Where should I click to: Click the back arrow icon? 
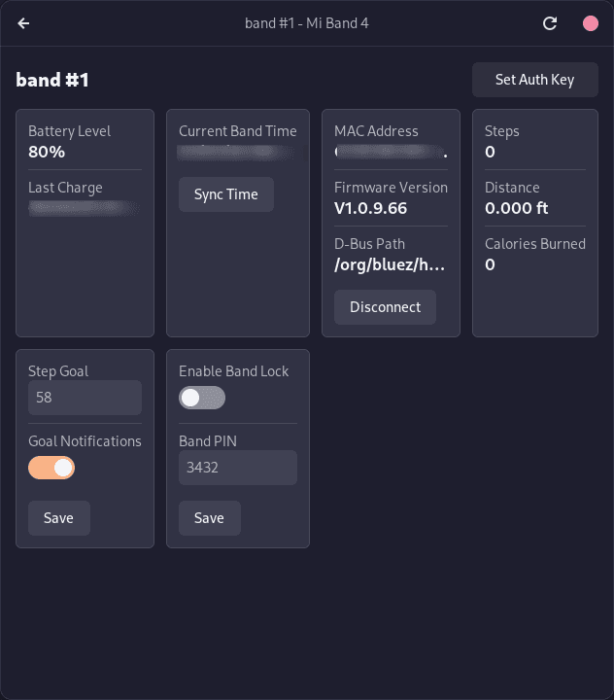23,23
